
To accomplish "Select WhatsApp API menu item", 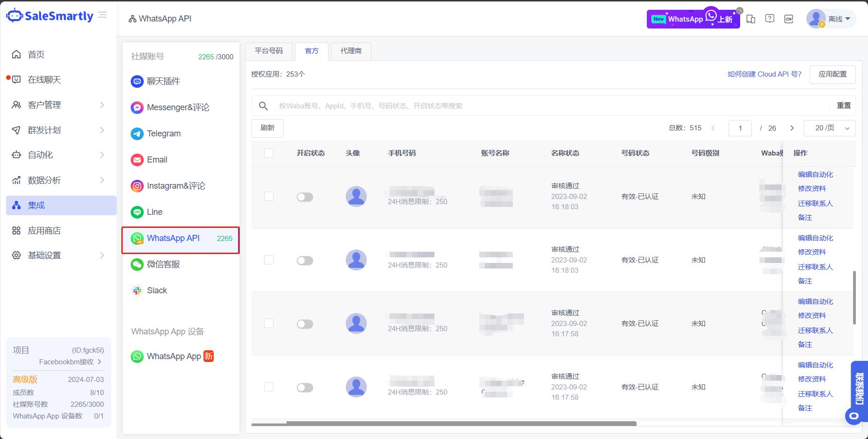I will [181, 240].
